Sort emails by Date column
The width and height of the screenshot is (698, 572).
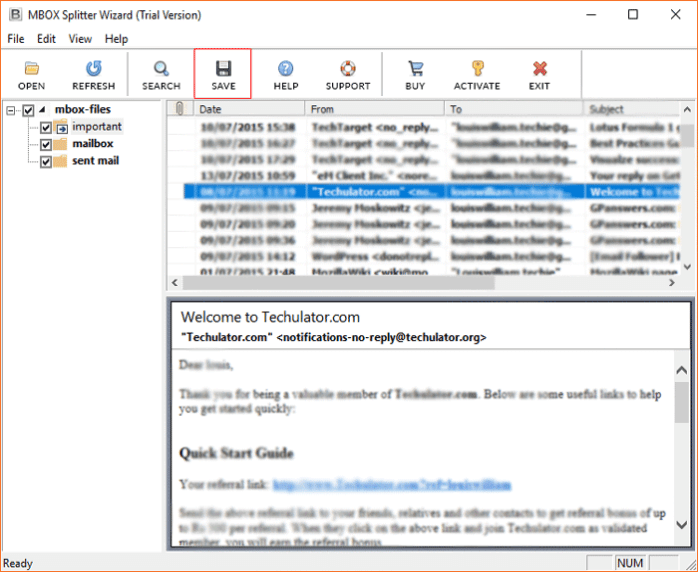(249, 109)
